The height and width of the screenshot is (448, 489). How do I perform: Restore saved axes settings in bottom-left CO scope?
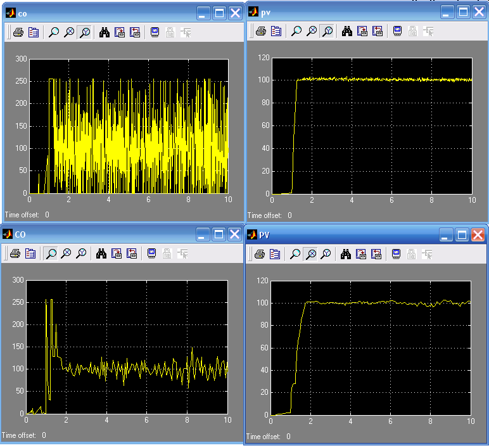tap(132, 253)
